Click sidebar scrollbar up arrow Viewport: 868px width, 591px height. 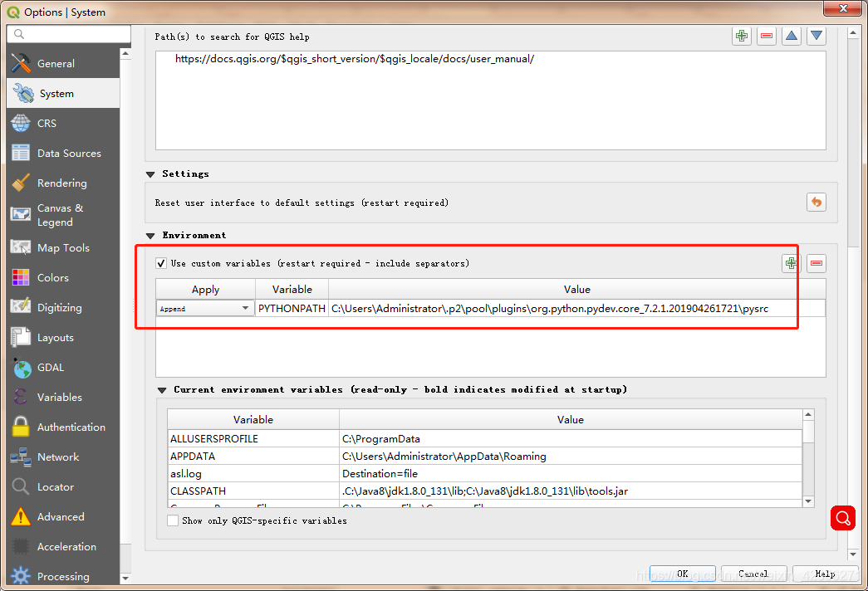(x=125, y=54)
